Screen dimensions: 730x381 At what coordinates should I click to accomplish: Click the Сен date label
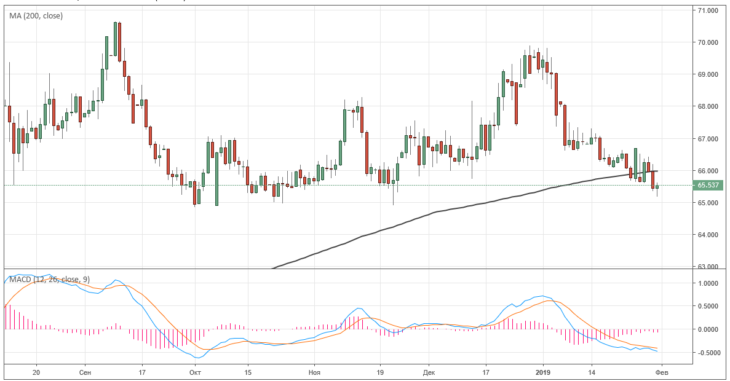coord(85,373)
